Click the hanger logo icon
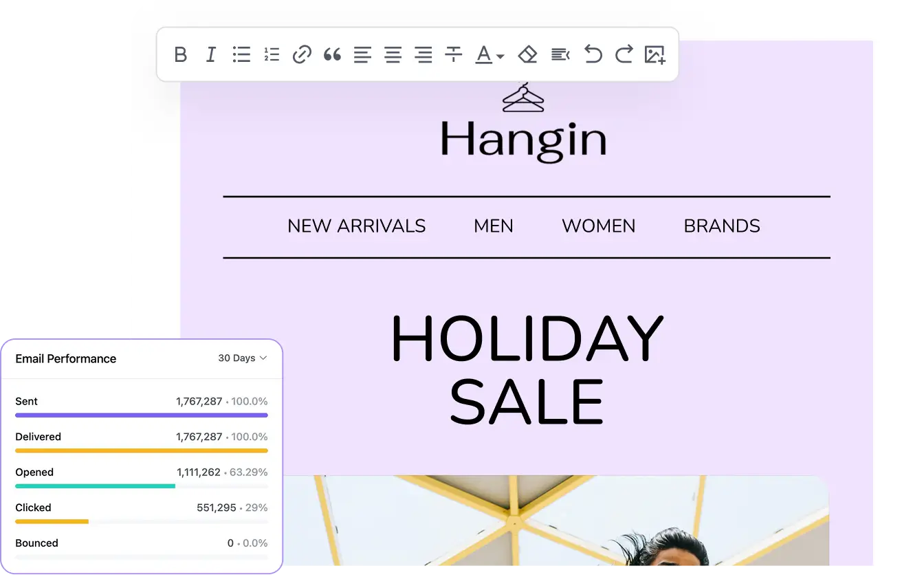This screenshot has height=575, width=924. point(523,98)
